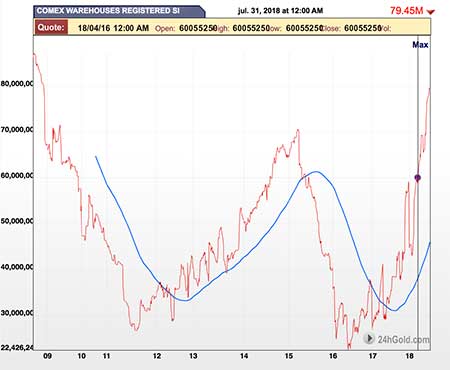450x370 pixels.
Task: Click the y-axis label 70,000,00
Action: (x=17, y=129)
